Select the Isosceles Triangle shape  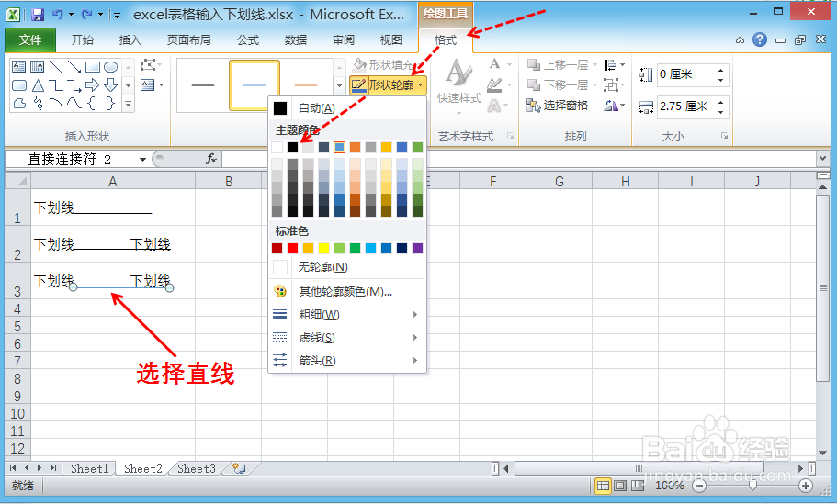[x=38, y=85]
